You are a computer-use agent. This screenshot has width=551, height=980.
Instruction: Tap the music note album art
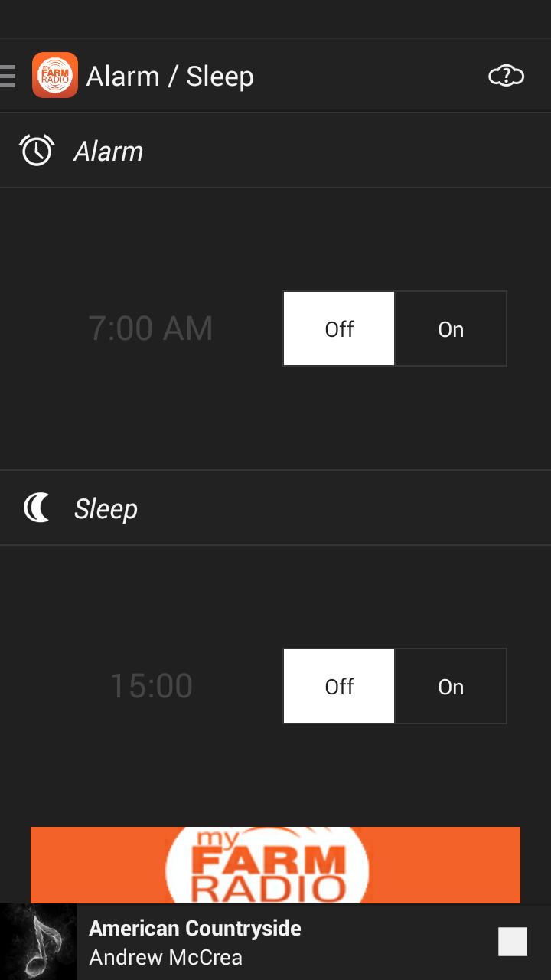38,942
